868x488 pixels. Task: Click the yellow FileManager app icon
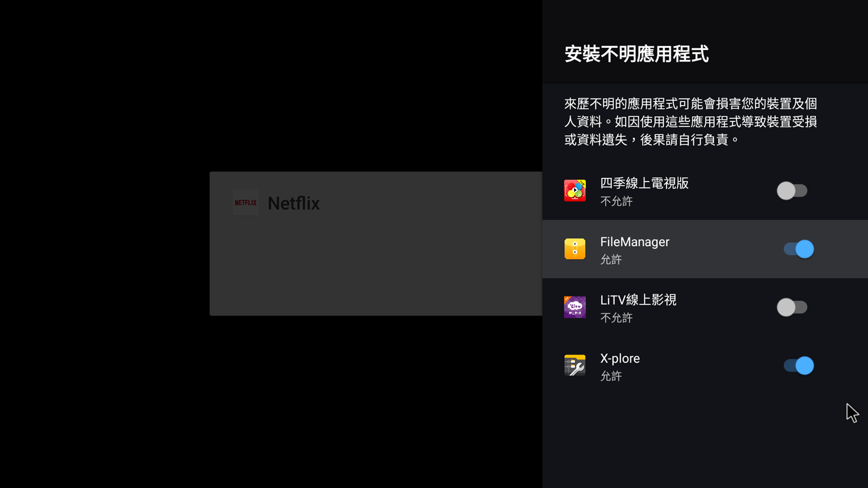tap(575, 249)
